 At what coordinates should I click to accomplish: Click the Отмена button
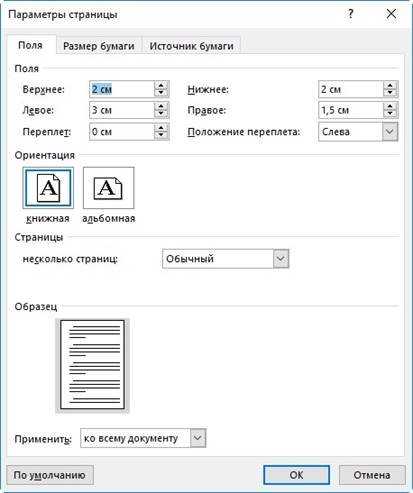click(x=372, y=475)
